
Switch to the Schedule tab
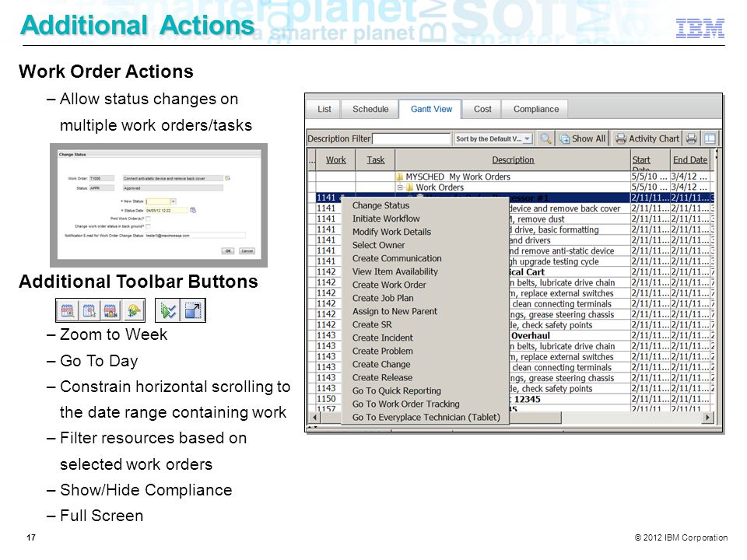point(370,109)
